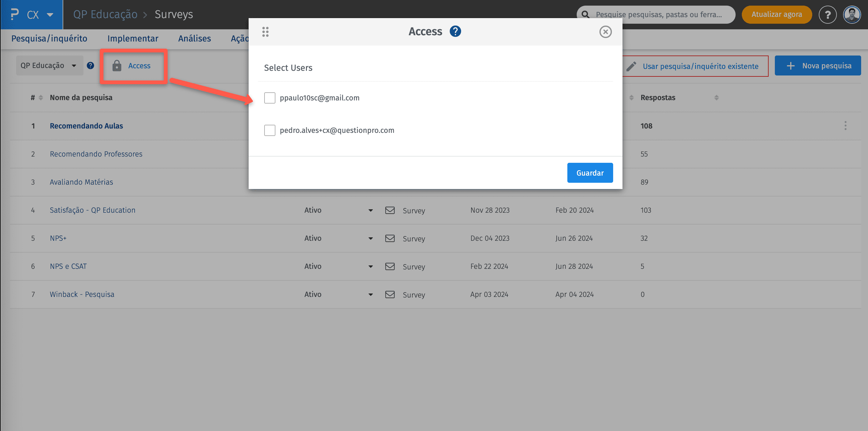The height and width of the screenshot is (431, 868).
Task: Open the Ativo status dropdown for the Winback row
Action: point(370,294)
